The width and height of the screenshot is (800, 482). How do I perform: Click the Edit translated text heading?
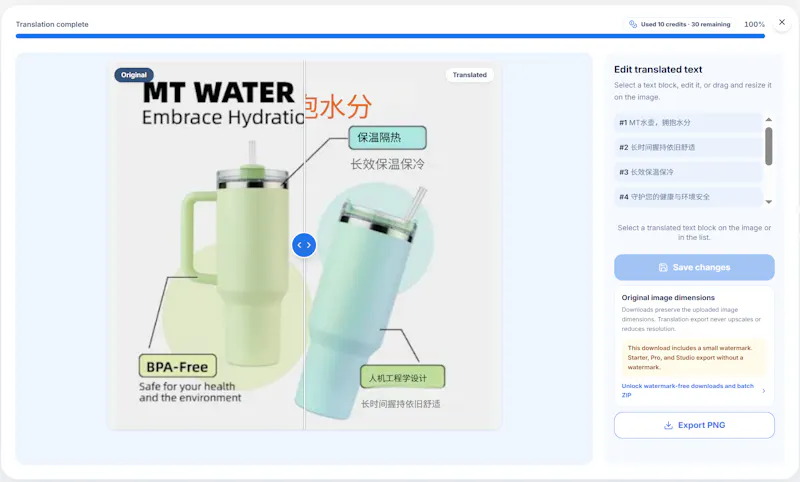[658, 69]
